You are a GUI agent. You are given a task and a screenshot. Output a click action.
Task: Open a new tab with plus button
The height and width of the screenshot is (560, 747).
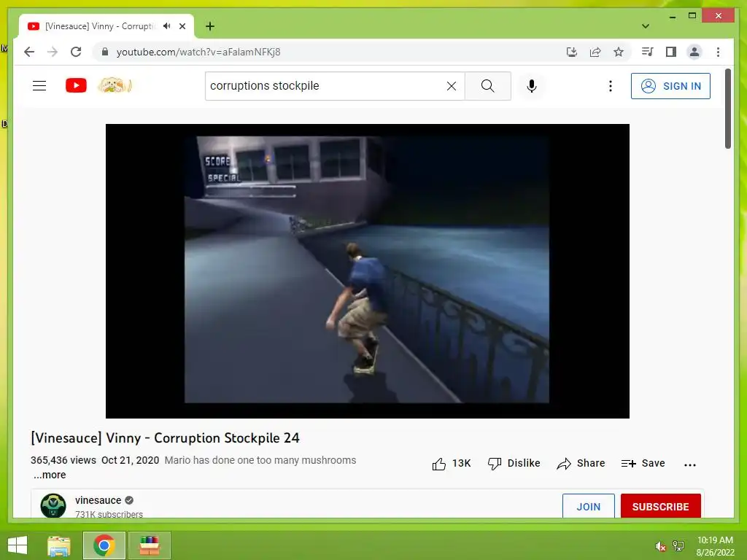pyautogui.click(x=209, y=26)
